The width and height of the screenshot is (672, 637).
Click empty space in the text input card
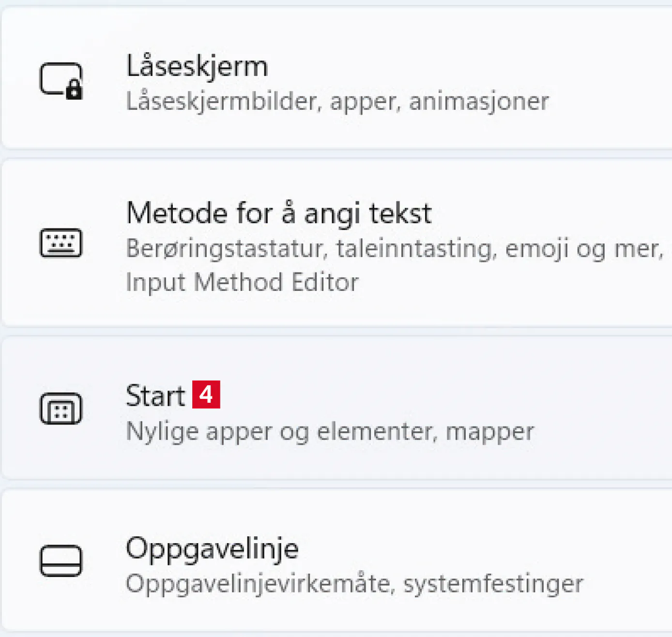pyautogui.click(x=533, y=203)
